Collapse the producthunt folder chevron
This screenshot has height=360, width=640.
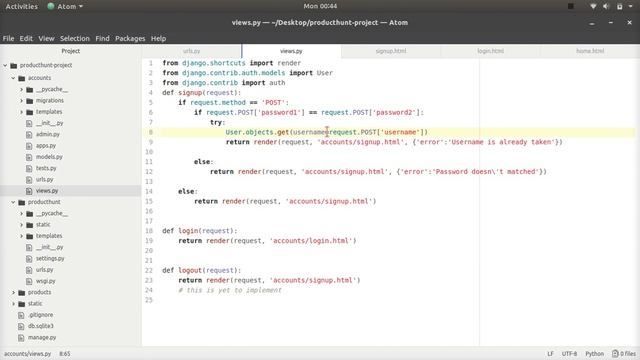pos(13,202)
